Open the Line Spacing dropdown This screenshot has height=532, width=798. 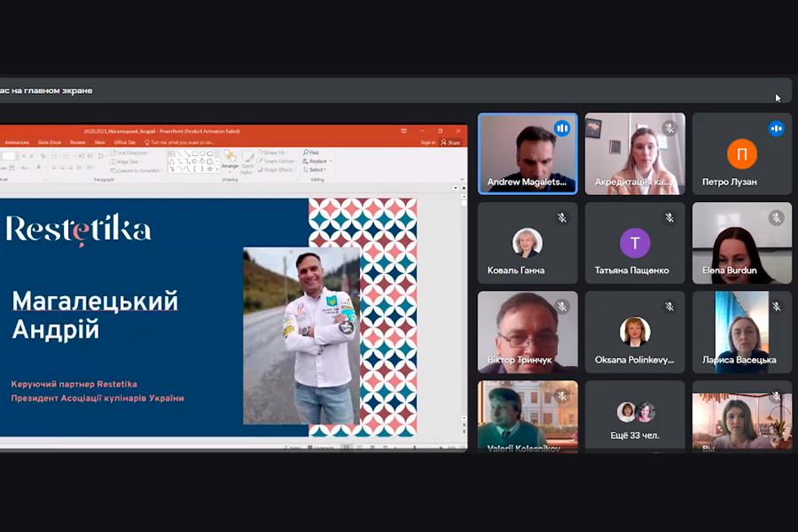coord(102,156)
